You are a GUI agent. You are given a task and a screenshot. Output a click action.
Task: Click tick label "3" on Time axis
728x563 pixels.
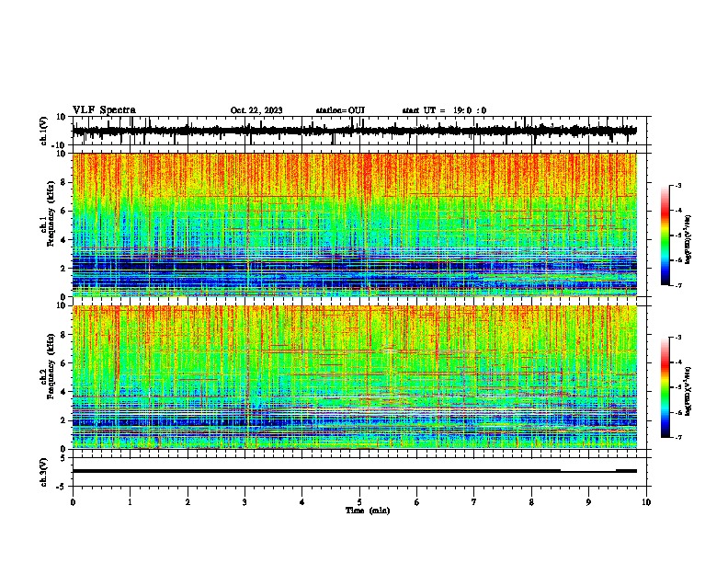[245, 501]
